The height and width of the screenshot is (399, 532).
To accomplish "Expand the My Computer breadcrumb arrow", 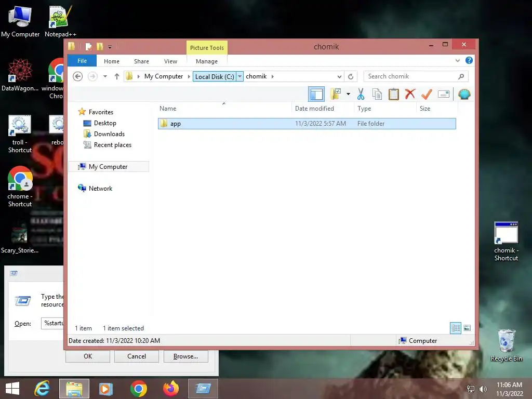I will 189,76.
